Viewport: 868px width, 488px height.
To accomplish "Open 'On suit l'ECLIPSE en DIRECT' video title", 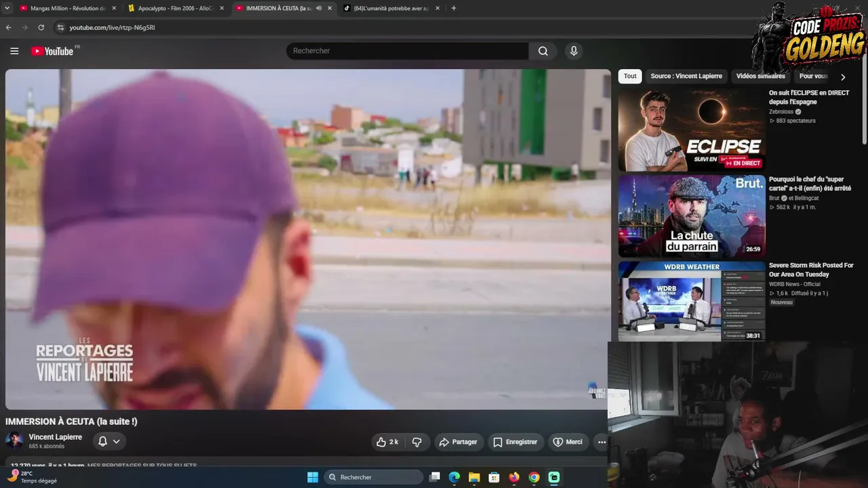I will [x=809, y=98].
